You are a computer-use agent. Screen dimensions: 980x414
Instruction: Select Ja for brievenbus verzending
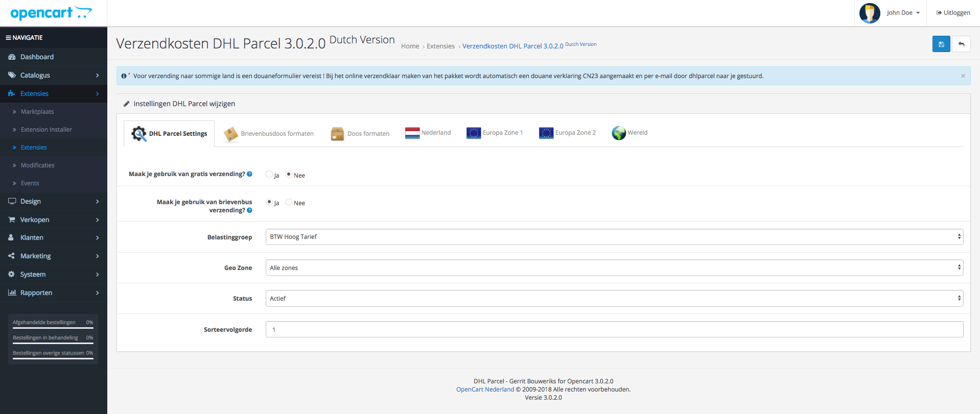(x=269, y=202)
